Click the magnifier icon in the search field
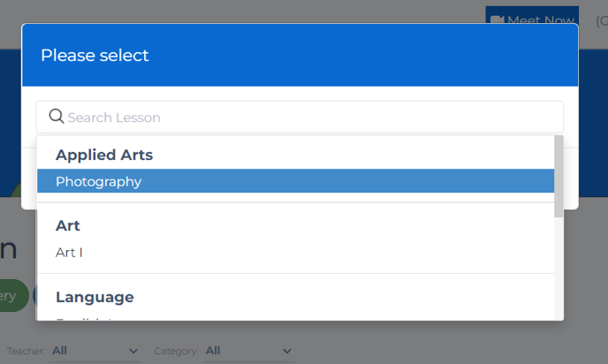The image size is (608, 364). pyautogui.click(x=57, y=117)
